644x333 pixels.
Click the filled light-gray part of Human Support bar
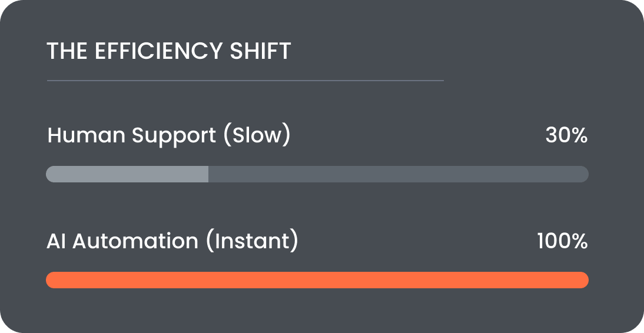(127, 174)
